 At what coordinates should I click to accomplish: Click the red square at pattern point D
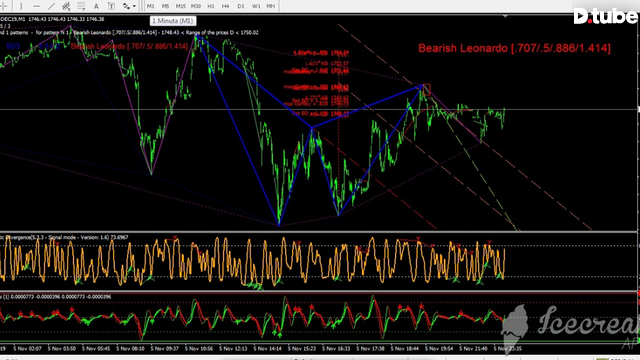pos(426,89)
